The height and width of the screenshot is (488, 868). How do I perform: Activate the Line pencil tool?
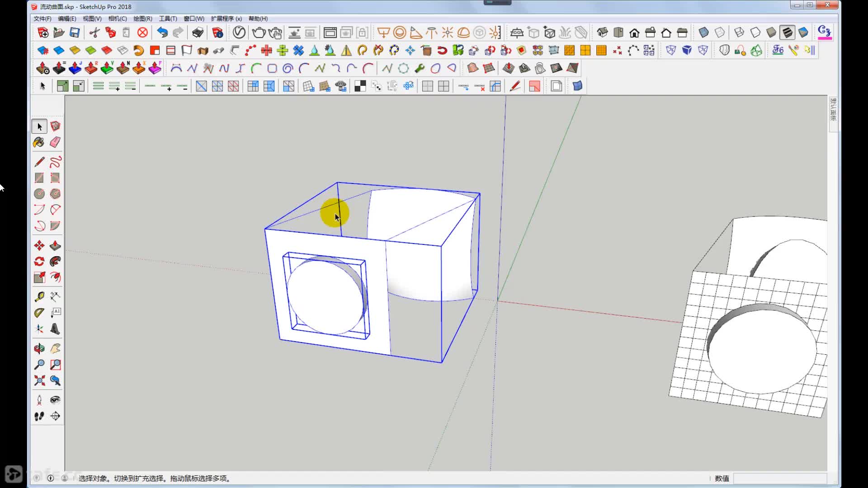point(39,162)
